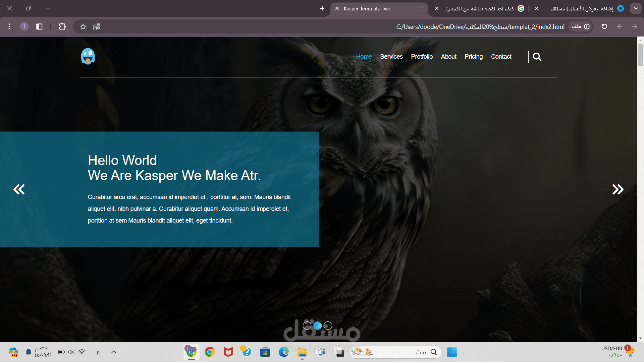644x362 pixels.
Task: Open the browser Extensions puzzle icon
Action: pyautogui.click(x=62, y=26)
